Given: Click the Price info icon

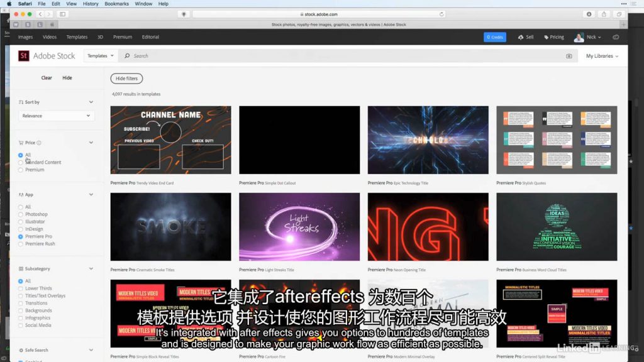Looking at the screenshot, I should coord(39,143).
